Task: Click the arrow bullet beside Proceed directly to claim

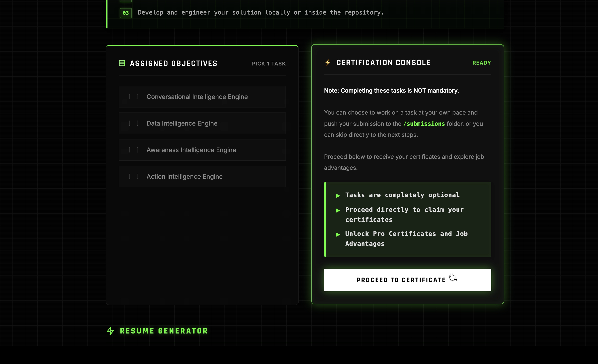Action: (x=338, y=210)
